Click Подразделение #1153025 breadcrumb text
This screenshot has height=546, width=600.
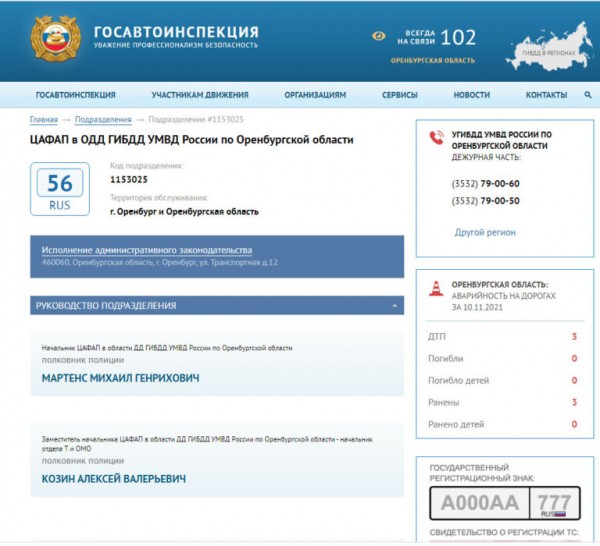coord(196,119)
